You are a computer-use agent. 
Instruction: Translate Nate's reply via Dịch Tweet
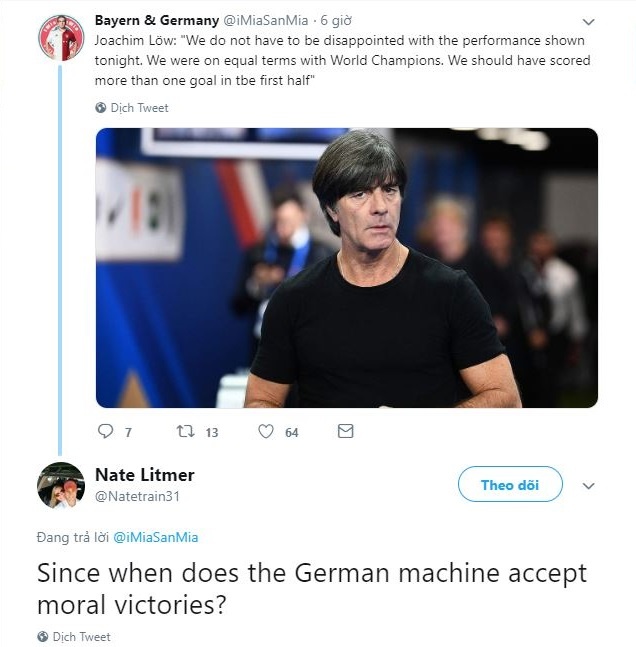point(81,636)
